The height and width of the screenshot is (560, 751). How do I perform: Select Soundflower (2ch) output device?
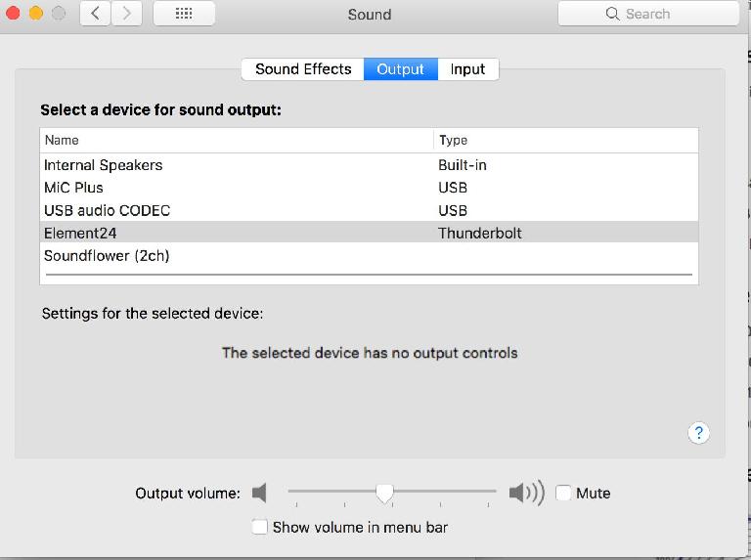pos(369,256)
